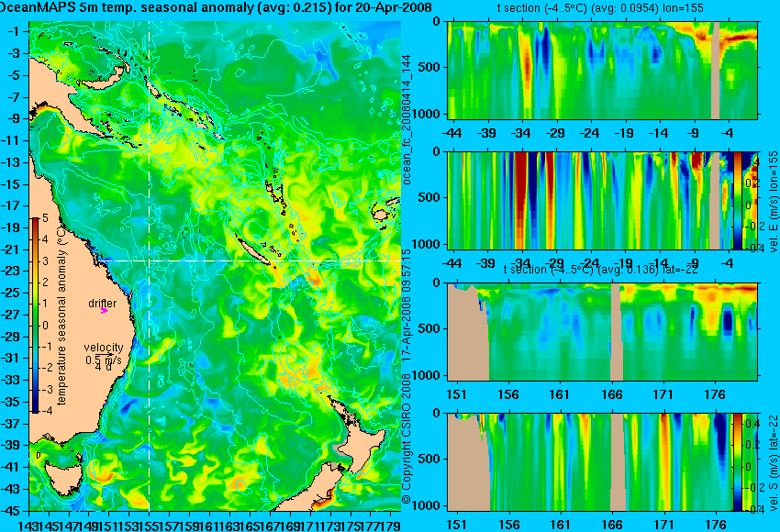Click '-34' under the top temperature section

[521, 133]
